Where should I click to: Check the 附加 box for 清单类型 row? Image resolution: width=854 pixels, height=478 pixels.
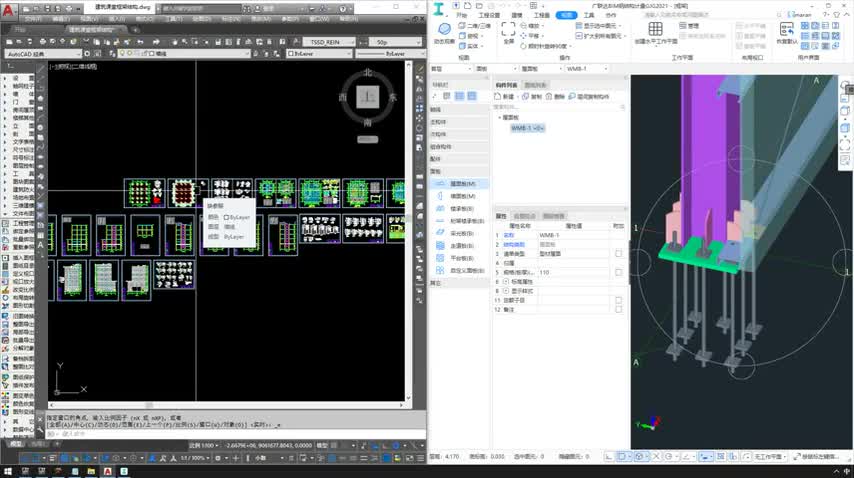[x=618, y=253]
